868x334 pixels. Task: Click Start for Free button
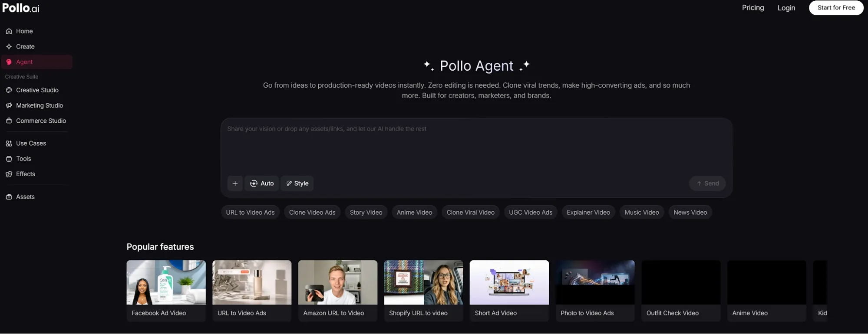tap(836, 8)
